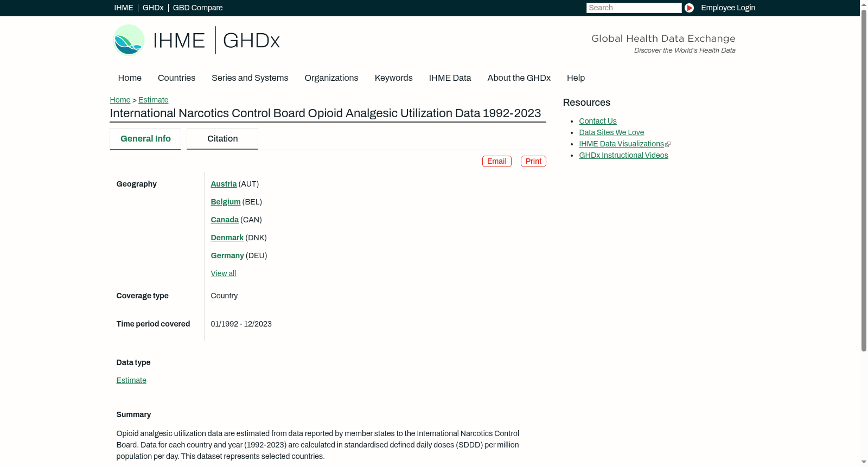Click the scrollbar down arrow
This screenshot has height=467, width=868.
864,463
